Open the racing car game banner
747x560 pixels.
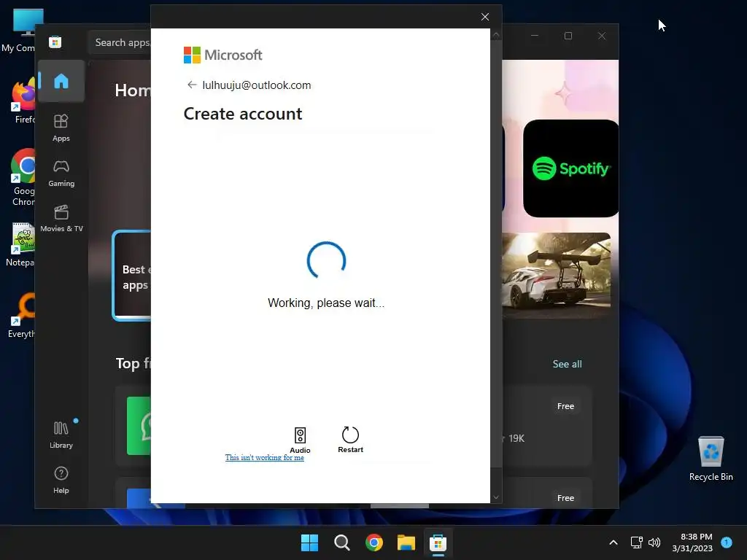coord(557,276)
